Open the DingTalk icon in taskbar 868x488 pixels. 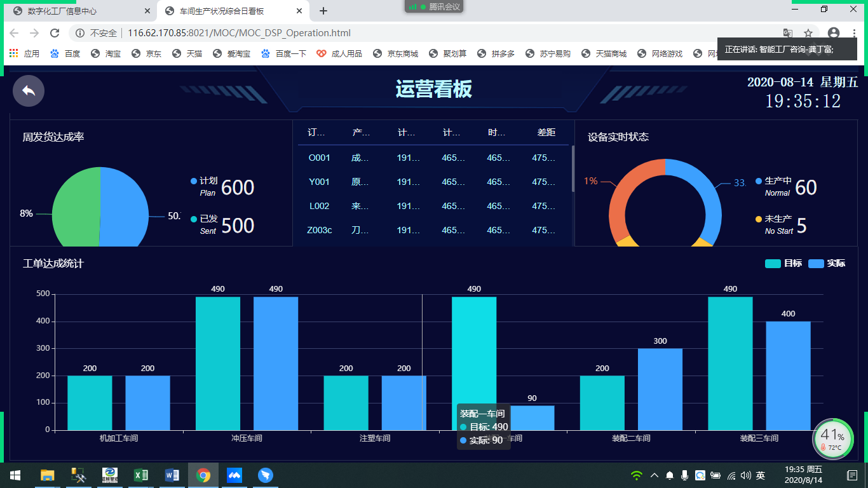click(266, 475)
